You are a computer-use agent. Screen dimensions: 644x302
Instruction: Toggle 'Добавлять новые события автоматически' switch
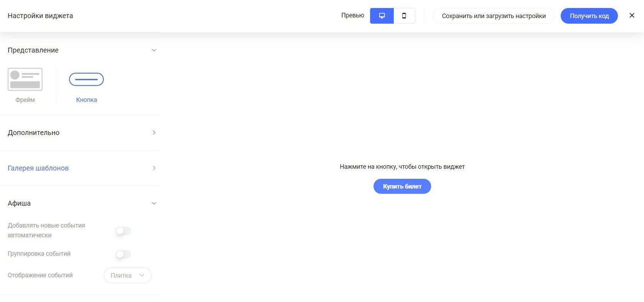click(123, 231)
